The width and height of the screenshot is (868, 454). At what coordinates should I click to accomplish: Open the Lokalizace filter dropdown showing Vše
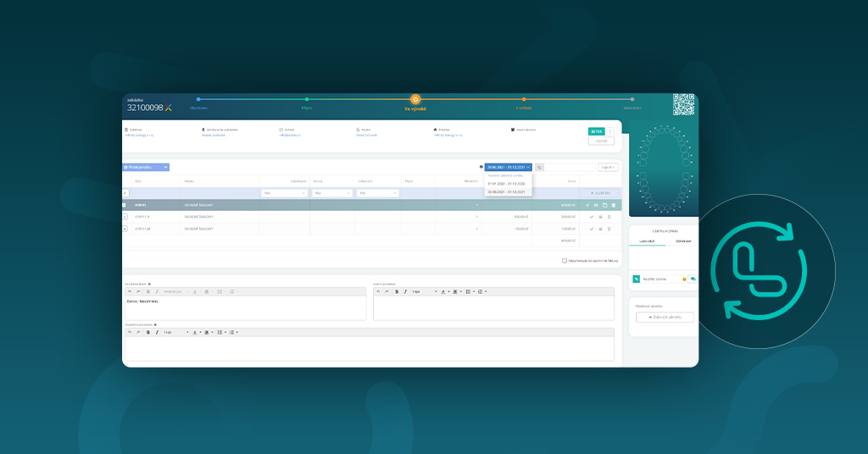coord(284,193)
